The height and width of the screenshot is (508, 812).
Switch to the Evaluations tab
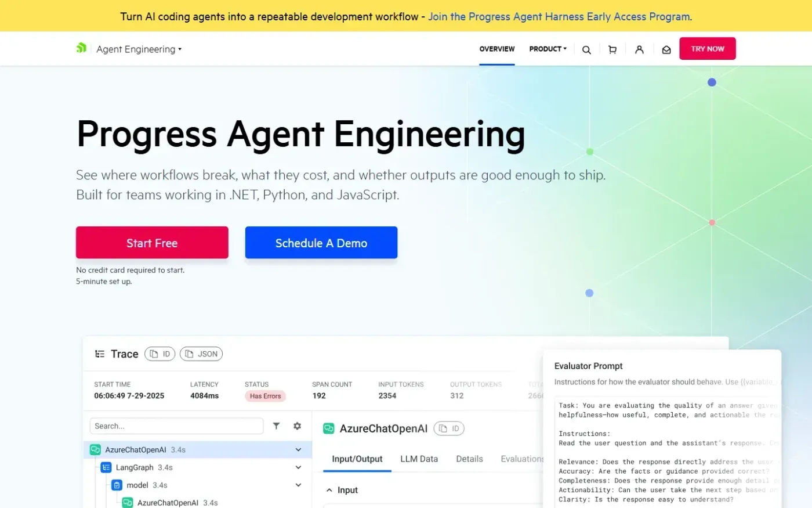522,459
